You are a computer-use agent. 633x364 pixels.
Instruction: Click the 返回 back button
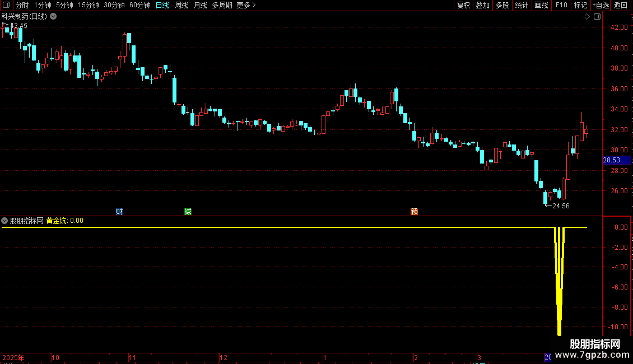tap(621, 5)
